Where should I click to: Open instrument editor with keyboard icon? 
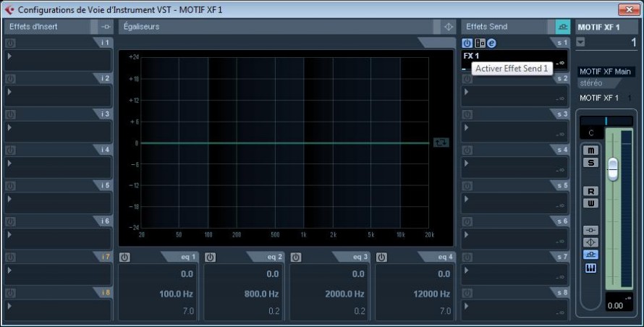click(591, 268)
